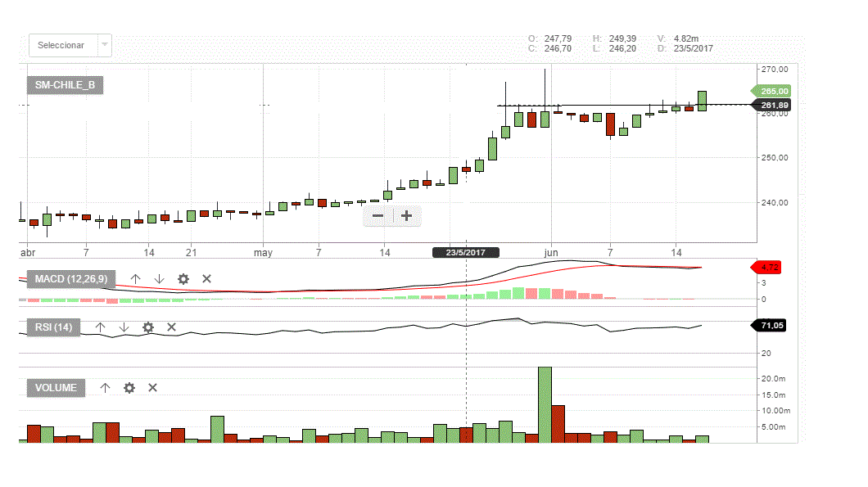Zoom out with the minus button
The height and width of the screenshot is (487, 868).
coord(378,216)
